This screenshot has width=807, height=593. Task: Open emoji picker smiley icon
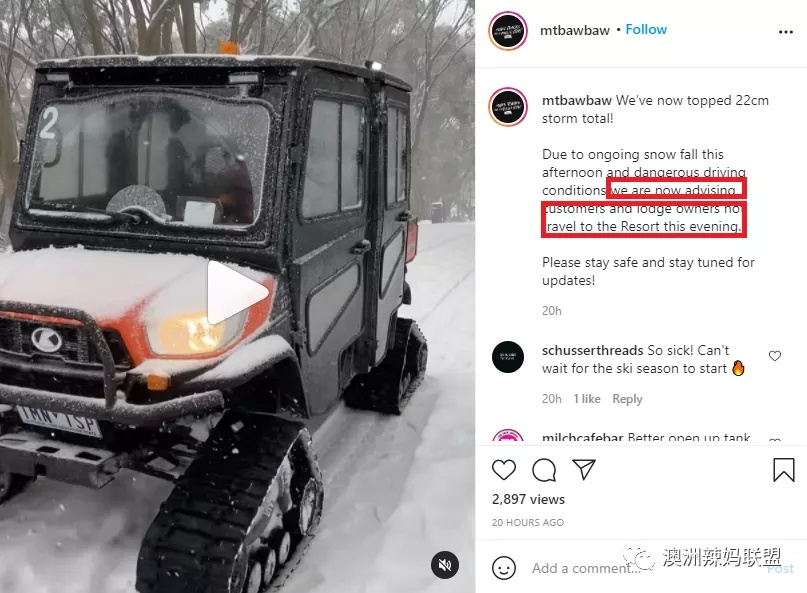click(504, 568)
